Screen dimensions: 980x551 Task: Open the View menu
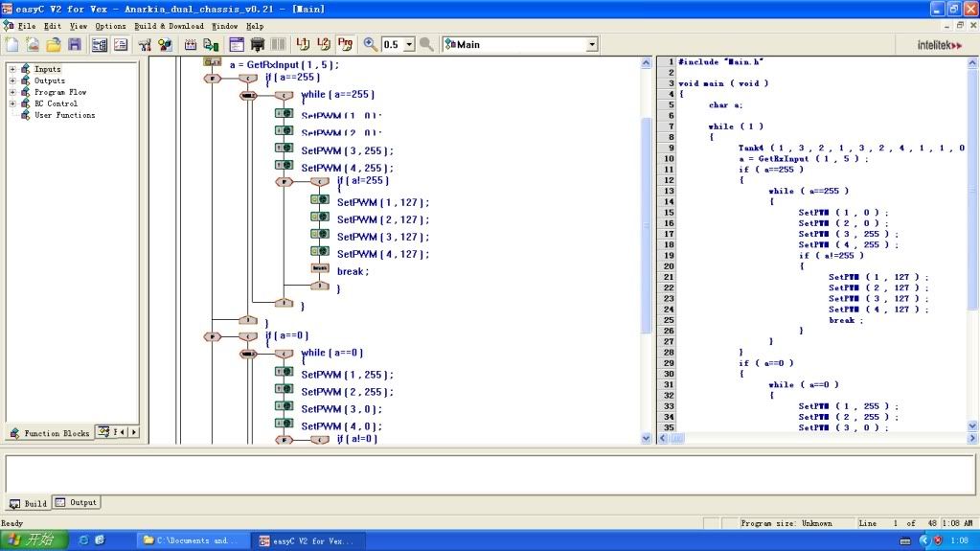coord(79,26)
